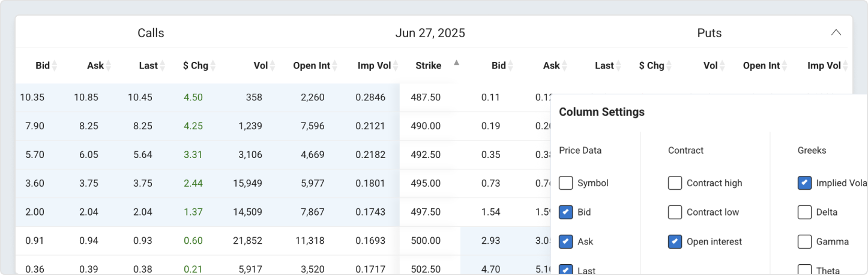The width and height of the screenshot is (868, 275).
Task: Click the Puts section header
Action: [x=709, y=33]
